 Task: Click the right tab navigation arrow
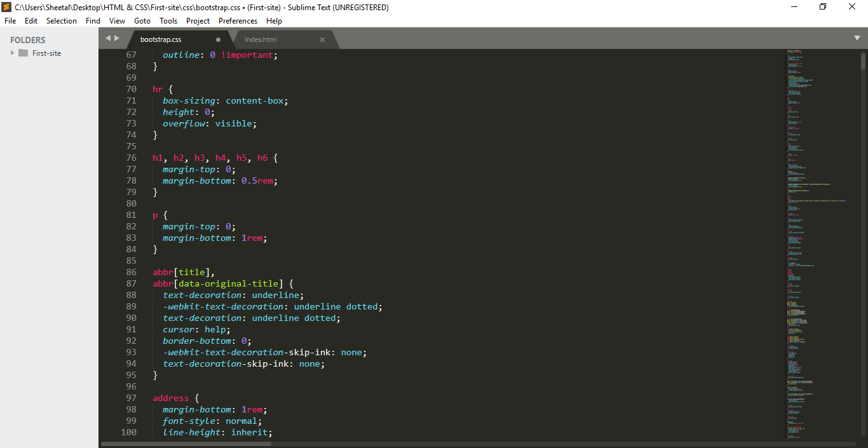tap(116, 38)
